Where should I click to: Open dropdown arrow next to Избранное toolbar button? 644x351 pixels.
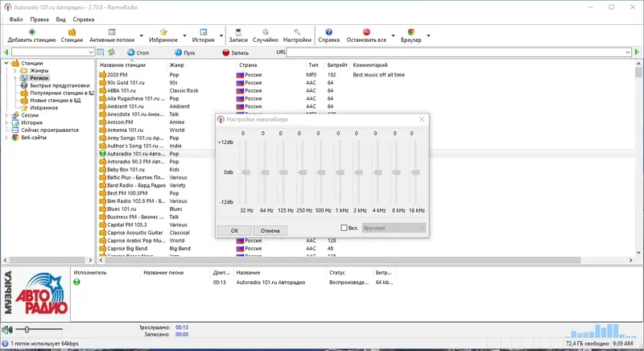click(x=184, y=35)
